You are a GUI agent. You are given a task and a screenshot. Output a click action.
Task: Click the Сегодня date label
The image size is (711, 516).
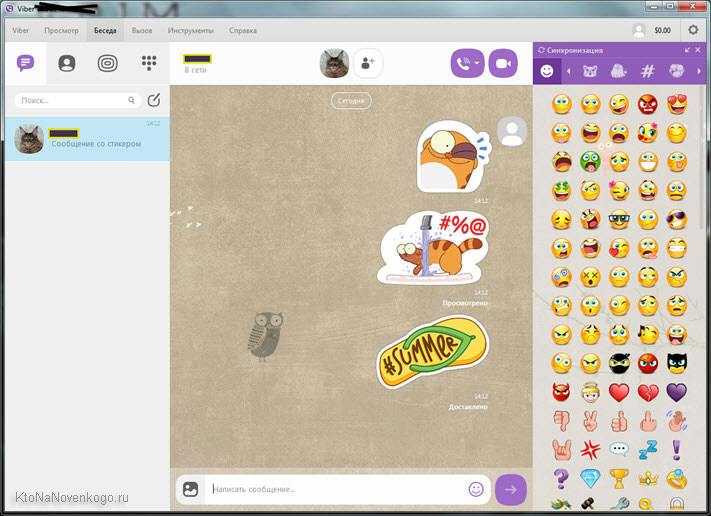pyautogui.click(x=351, y=101)
